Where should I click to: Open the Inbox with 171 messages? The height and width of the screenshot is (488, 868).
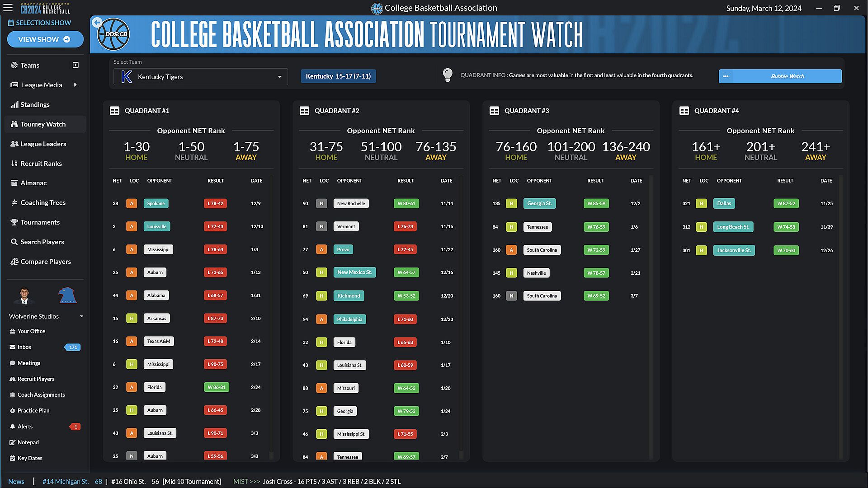pyautogui.click(x=24, y=347)
